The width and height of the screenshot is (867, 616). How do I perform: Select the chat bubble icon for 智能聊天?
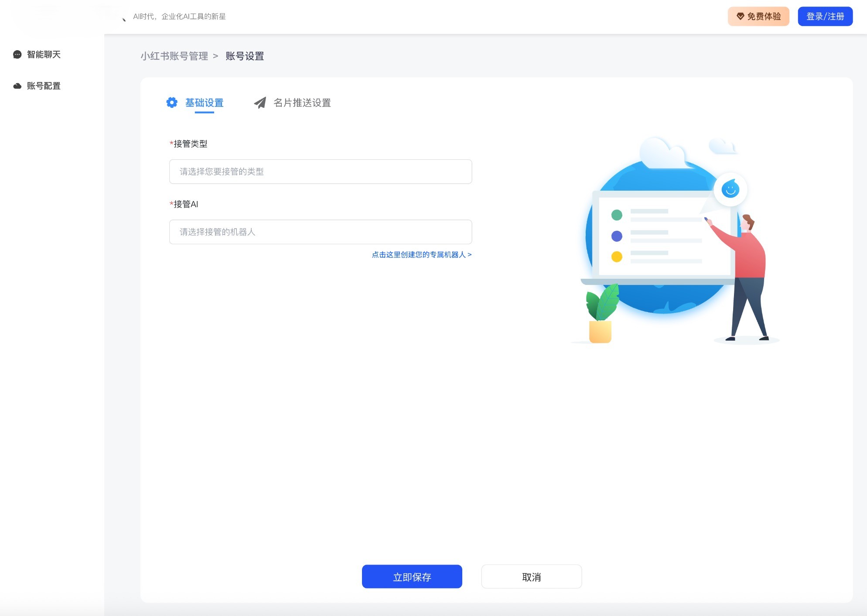[17, 55]
